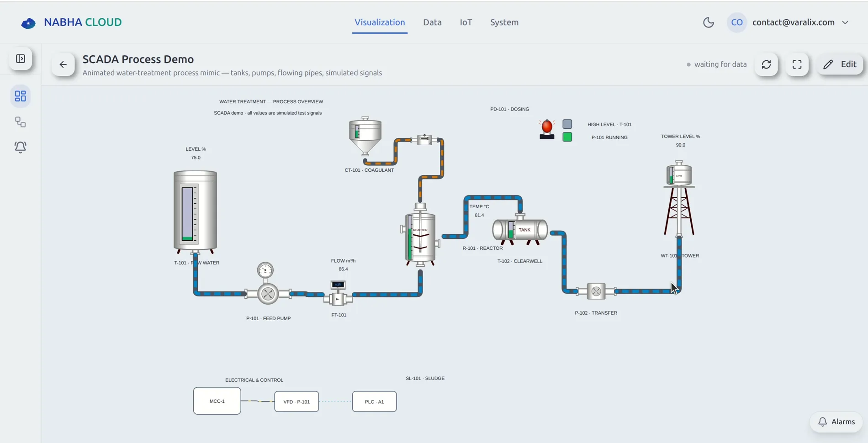Collapse the sidebar panel toggle
This screenshot has width=868, height=443.
click(21, 58)
